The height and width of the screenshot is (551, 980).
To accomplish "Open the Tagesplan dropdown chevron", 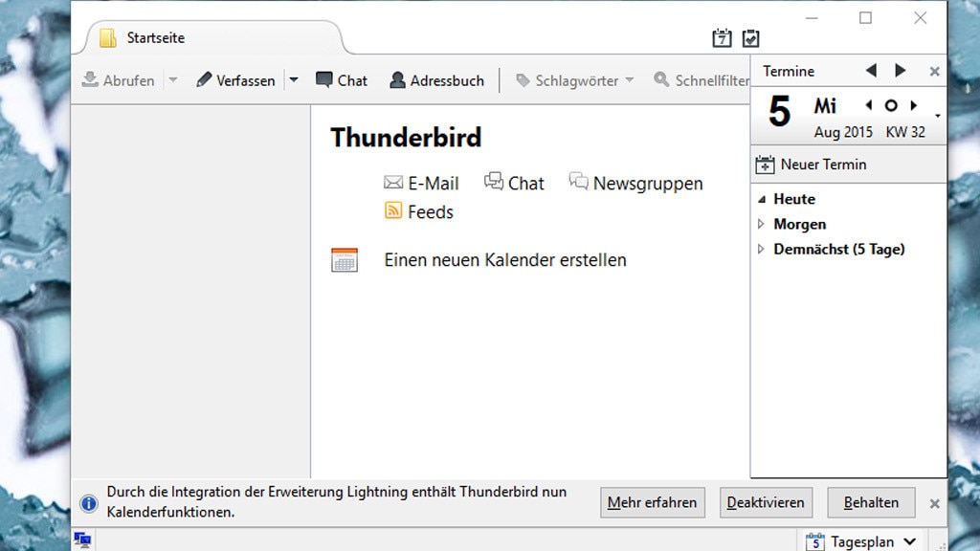I will 910,541.
